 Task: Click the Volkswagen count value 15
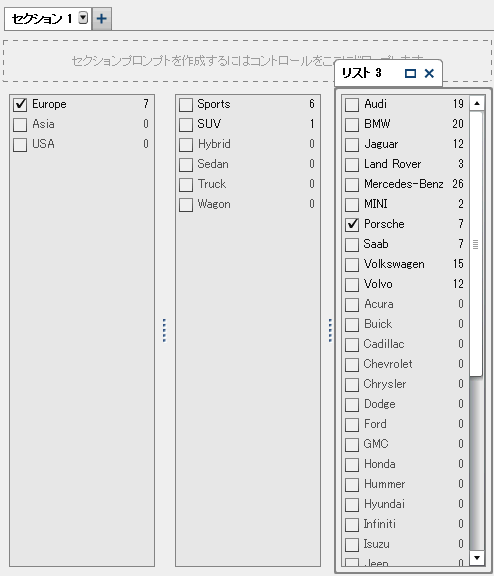point(458,264)
